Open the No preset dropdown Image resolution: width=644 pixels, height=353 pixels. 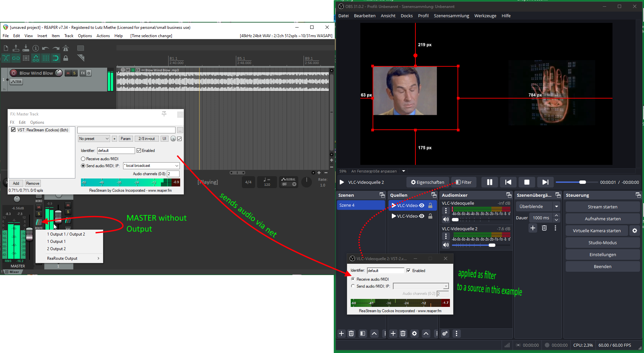click(94, 139)
